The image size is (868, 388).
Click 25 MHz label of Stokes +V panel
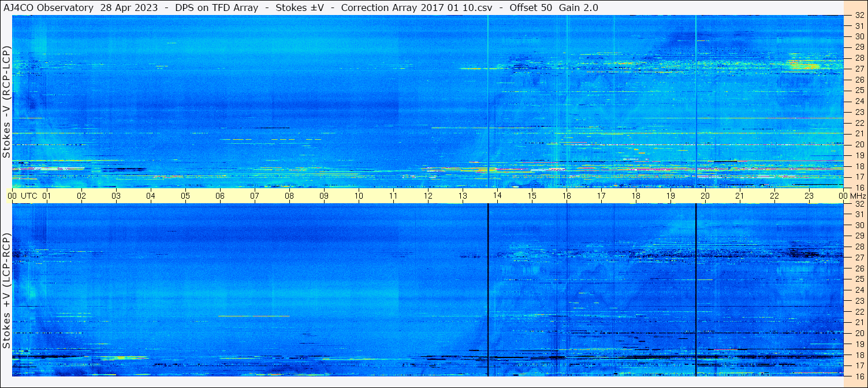pos(859,279)
